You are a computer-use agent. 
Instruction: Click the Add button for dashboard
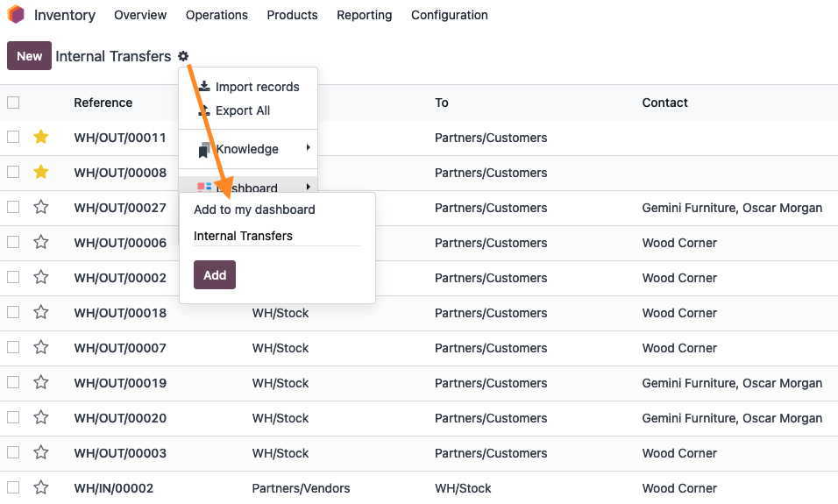(214, 274)
